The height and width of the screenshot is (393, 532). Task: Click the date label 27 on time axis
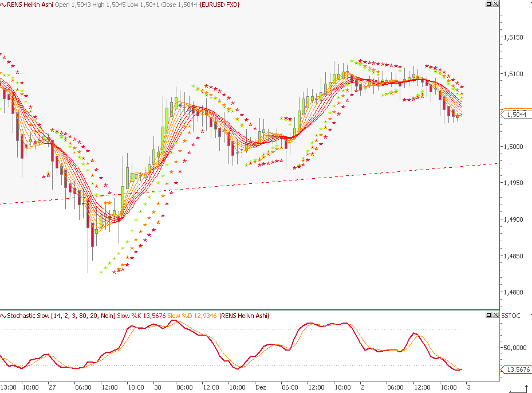[52, 387]
